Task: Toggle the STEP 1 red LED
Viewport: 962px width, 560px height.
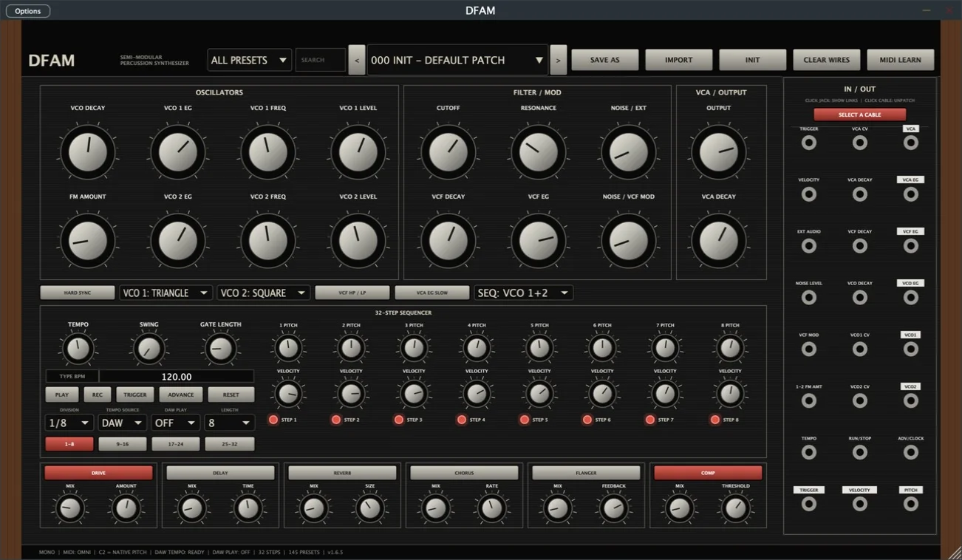Action: point(273,420)
